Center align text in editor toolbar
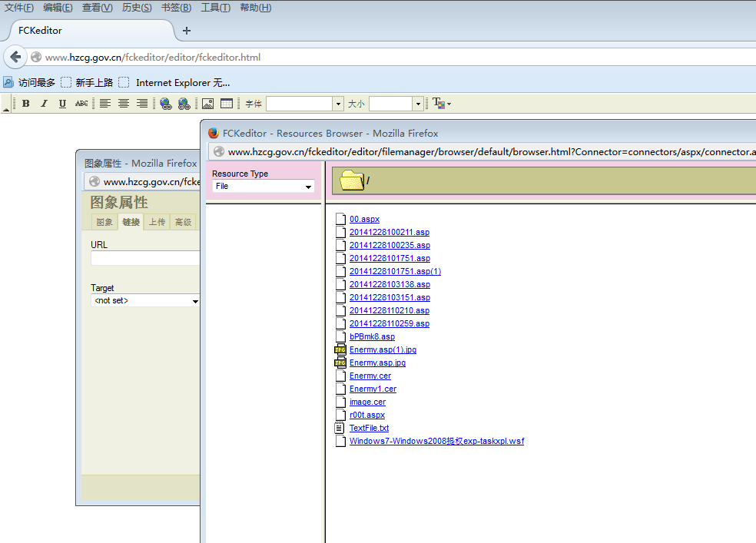This screenshot has width=756, height=543. tap(124, 104)
